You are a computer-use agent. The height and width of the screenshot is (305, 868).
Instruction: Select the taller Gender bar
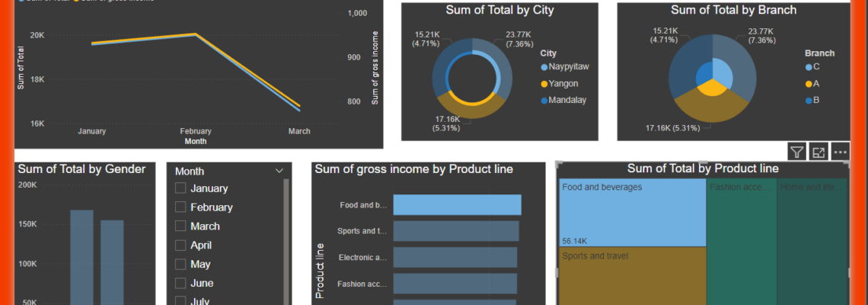[x=82, y=257]
